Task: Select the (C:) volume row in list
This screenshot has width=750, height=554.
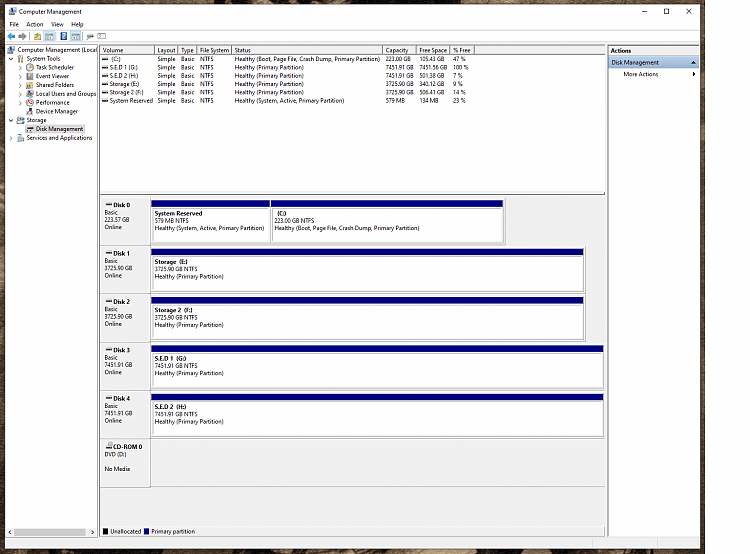Action: [287, 59]
